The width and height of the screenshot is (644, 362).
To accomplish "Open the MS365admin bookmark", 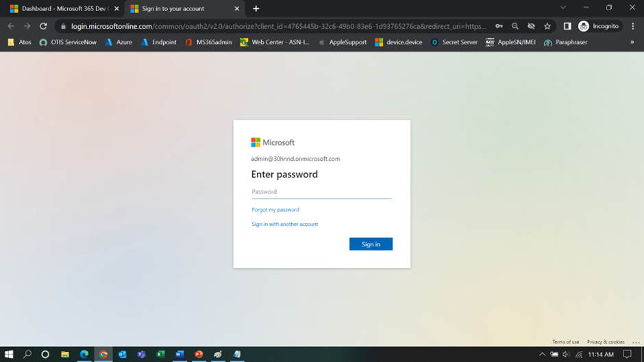I will pos(209,42).
